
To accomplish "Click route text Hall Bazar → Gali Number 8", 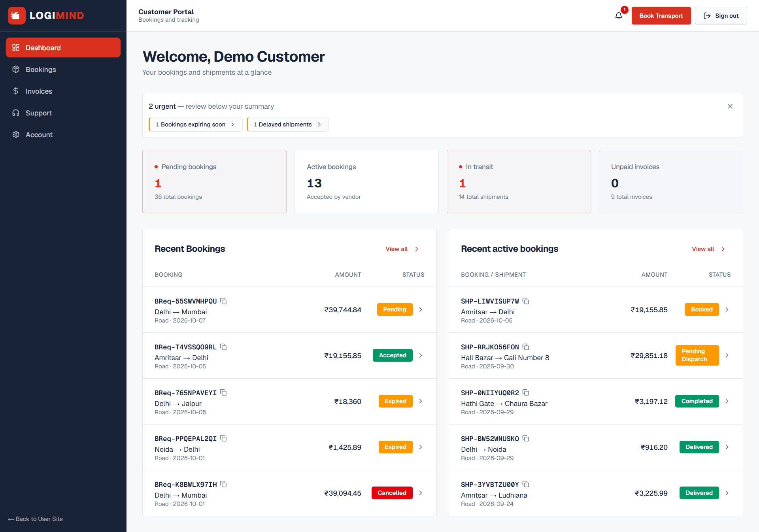I will (505, 358).
